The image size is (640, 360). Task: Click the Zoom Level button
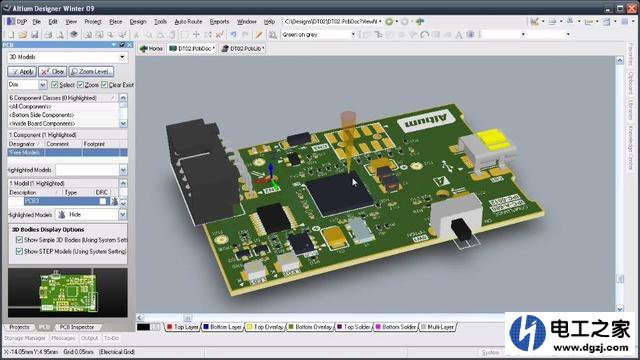(x=91, y=71)
